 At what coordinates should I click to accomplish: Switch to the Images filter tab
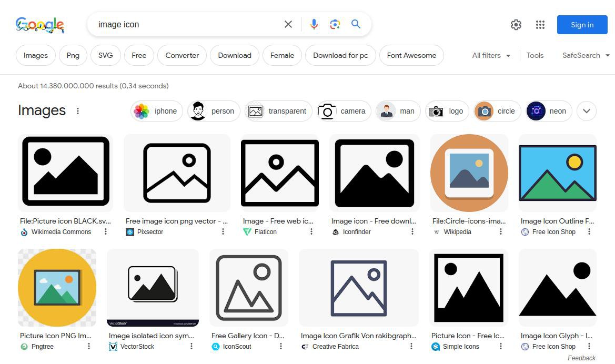tap(36, 55)
